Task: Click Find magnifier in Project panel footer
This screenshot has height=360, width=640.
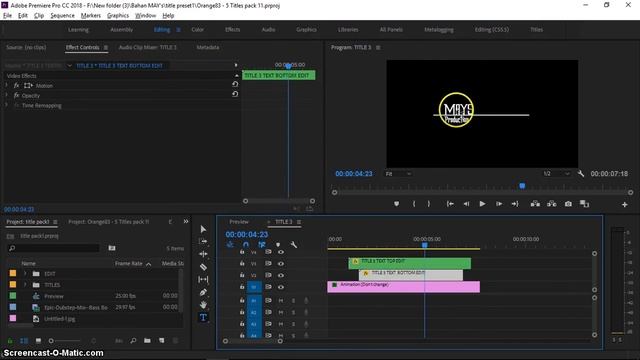Action: click(133, 340)
